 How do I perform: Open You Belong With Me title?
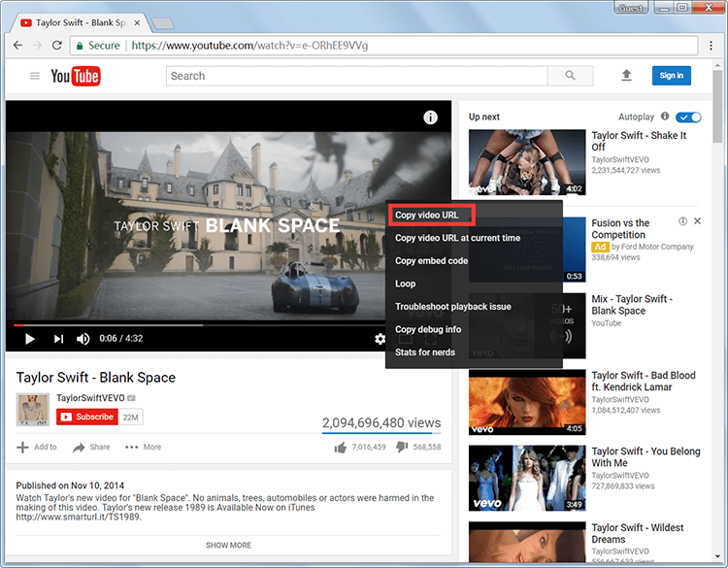(645, 457)
